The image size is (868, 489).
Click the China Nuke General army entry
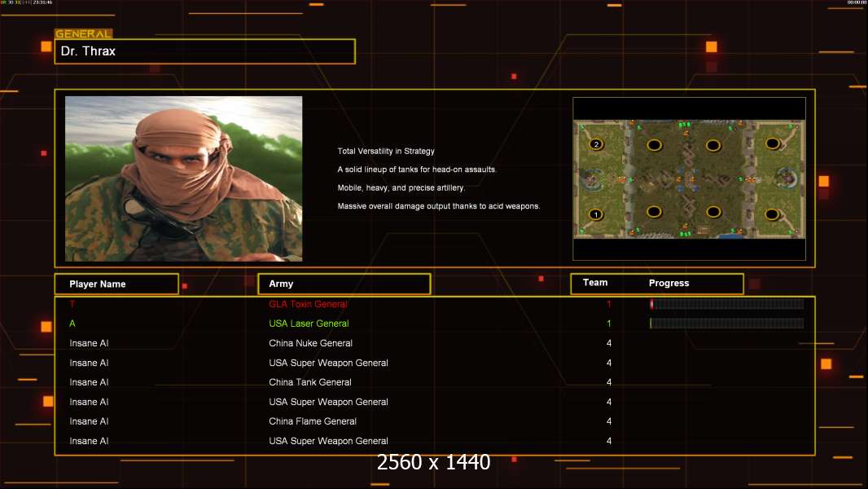(310, 343)
